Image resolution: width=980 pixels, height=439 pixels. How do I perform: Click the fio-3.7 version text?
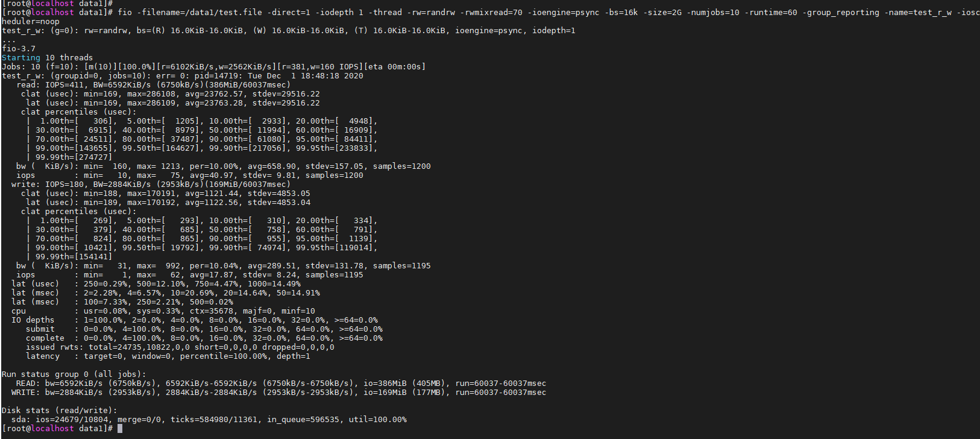tap(19, 49)
